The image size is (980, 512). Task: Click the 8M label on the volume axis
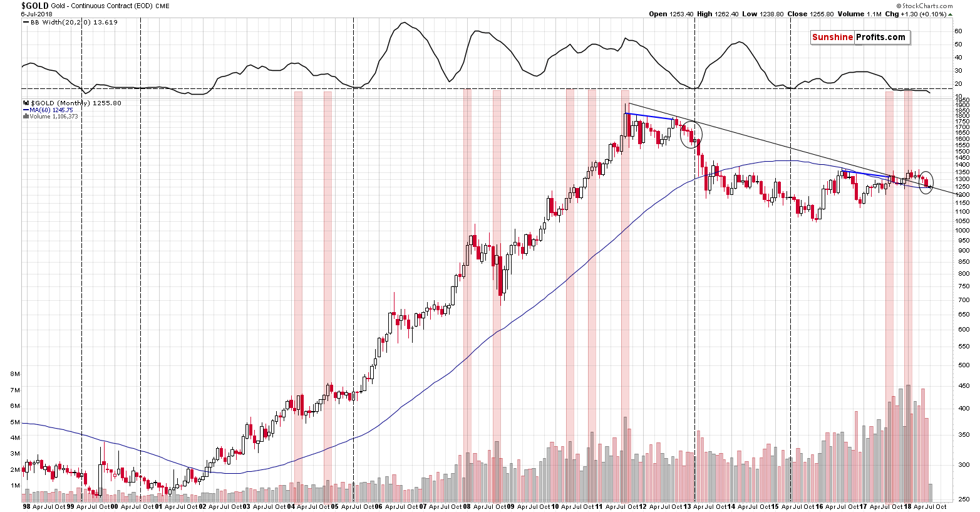point(16,374)
